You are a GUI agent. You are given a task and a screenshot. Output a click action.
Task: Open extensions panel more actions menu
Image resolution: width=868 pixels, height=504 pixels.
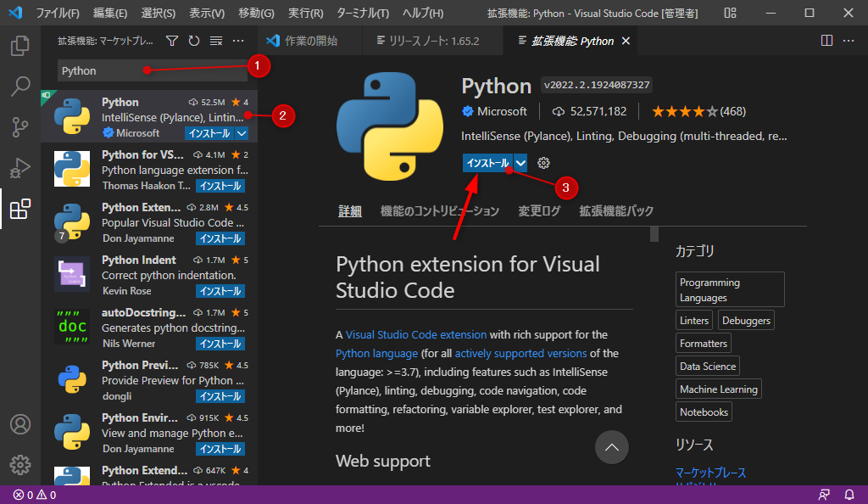pos(238,41)
